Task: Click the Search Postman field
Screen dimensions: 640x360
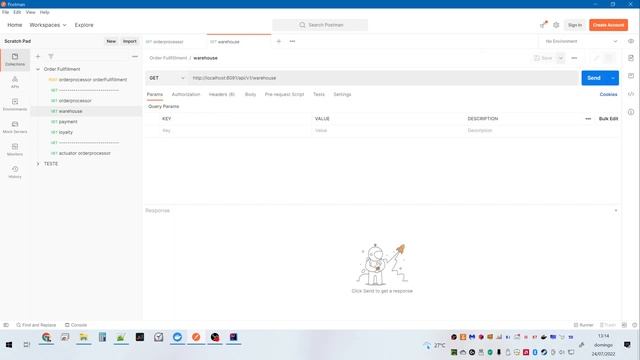Action: point(320,25)
